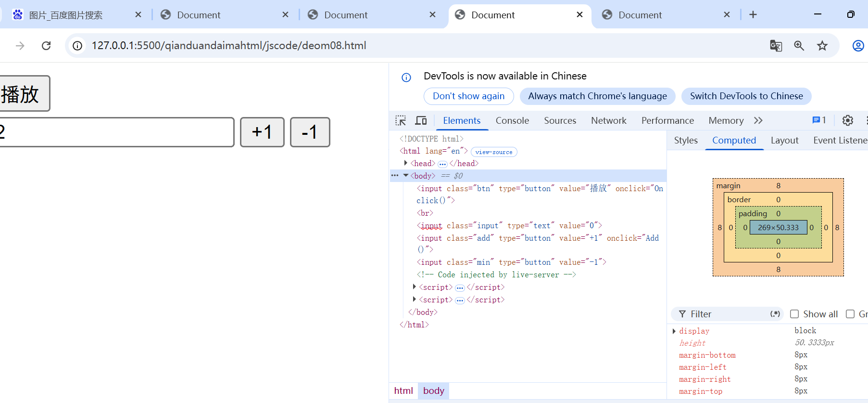Switch to the Elements tab
Screen dimensions: 868x403
click(462, 120)
